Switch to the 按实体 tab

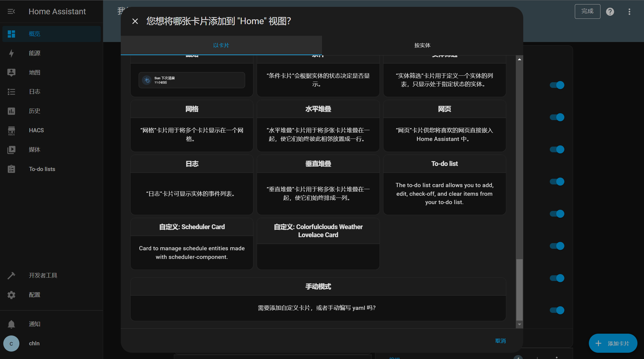pos(422,45)
